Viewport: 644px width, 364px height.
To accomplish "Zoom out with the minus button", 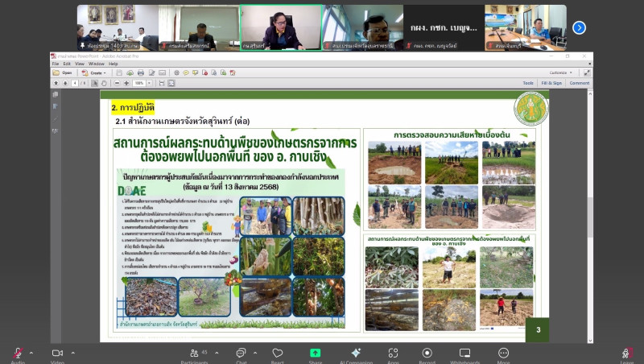I will pyautogui.click(x=117, y=83).
